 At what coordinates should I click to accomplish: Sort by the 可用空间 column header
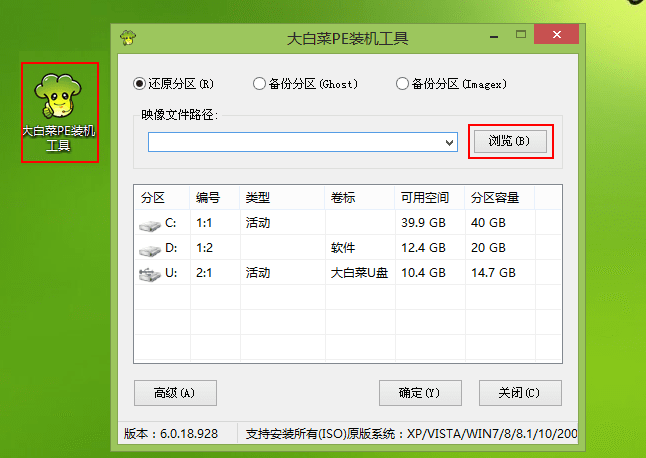point(430,198)
